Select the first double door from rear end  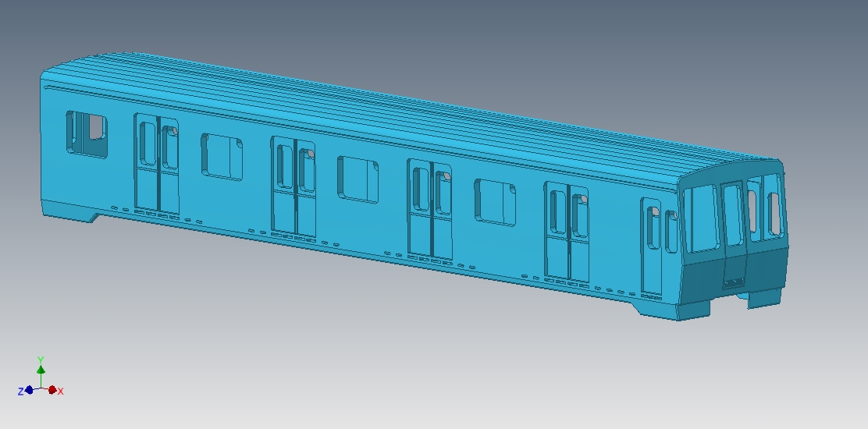157,165
